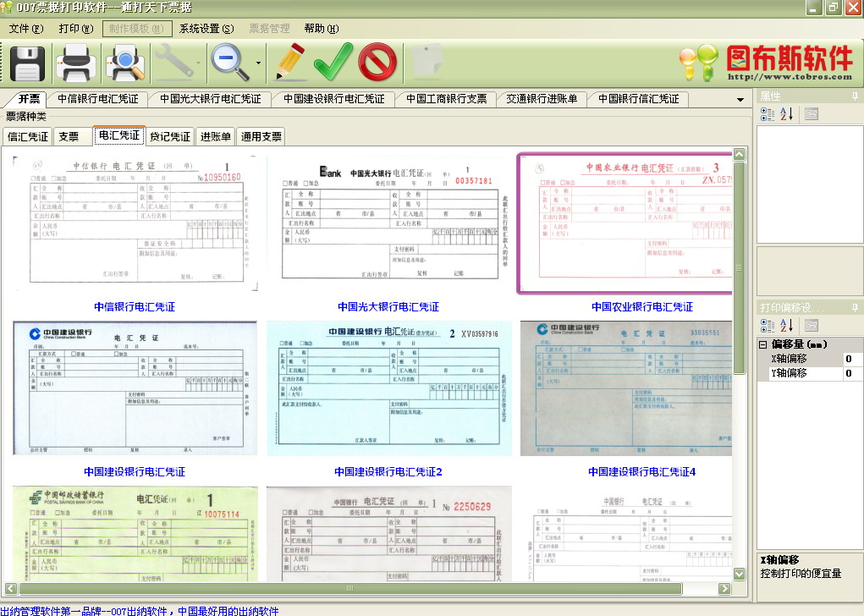
Task: Click the 中国建设银行电汇凭证 caption under its thumbnail
Action: pyautogui.click(x=135, y=471)
